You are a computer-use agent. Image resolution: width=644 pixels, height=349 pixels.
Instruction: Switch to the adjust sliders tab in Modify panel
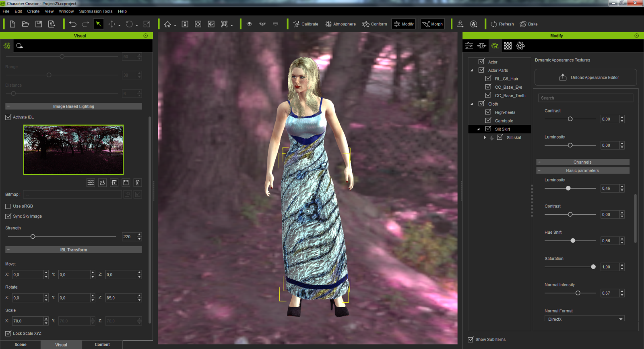tap(469, 46)
